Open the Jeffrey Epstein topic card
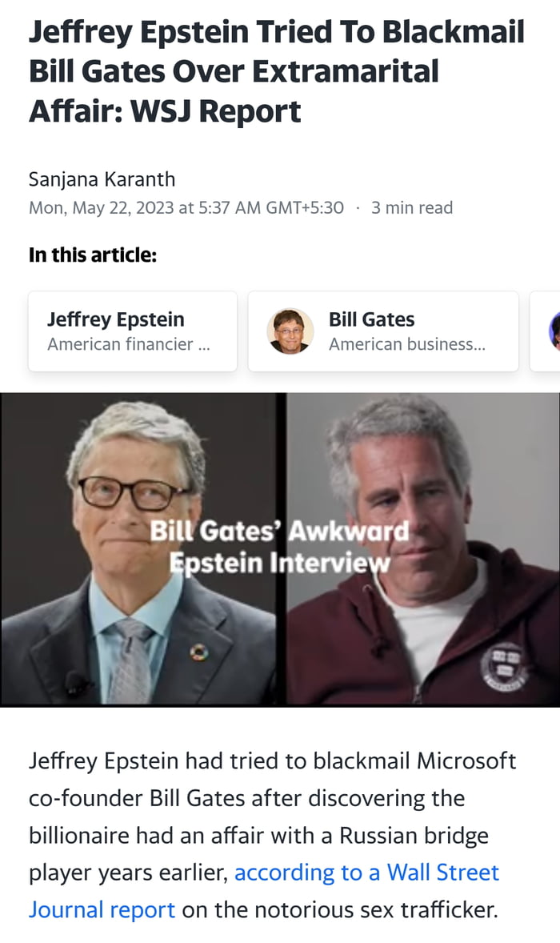 point(133,331)
